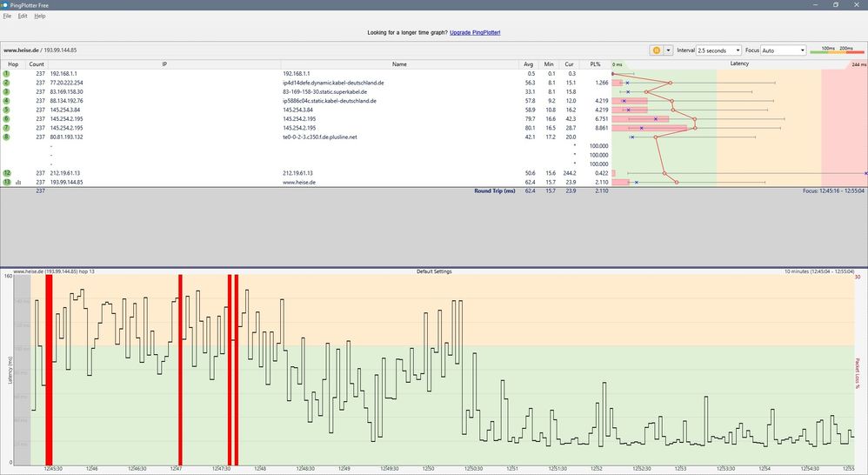
Task: Click the 10 minutes time range label
Action: click(x=818, y=271)
